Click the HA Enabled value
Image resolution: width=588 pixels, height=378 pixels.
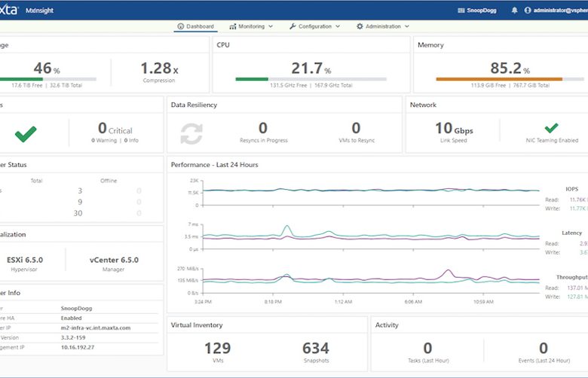pyautogui.click(x=72, y=318)
